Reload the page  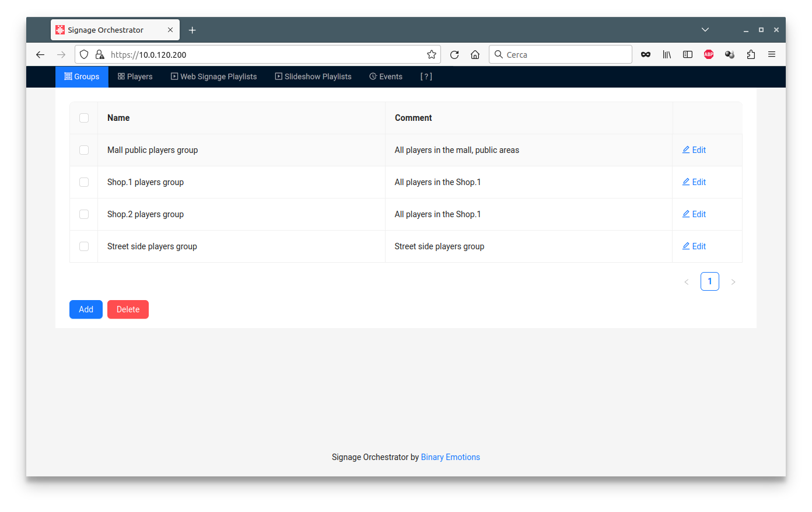point(454,54)
